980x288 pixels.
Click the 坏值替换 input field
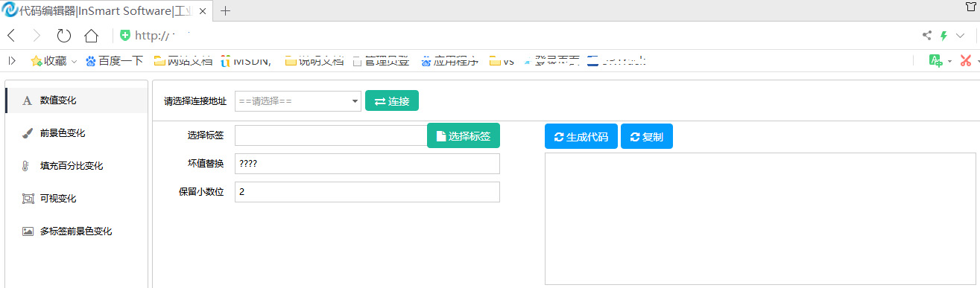[x=367, y=164]
